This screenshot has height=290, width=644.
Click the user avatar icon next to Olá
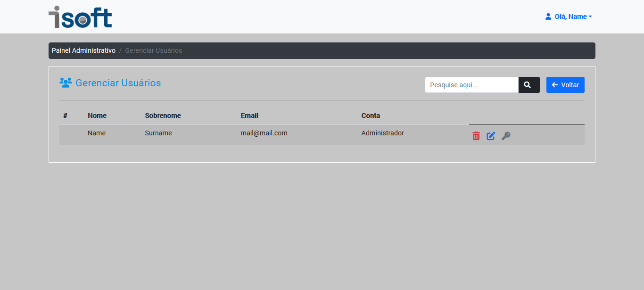coord(548,16)
